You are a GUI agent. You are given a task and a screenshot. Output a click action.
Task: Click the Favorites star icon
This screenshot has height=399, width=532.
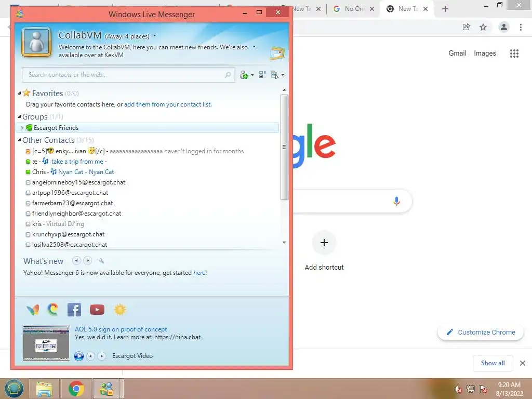tap(26, 93)
